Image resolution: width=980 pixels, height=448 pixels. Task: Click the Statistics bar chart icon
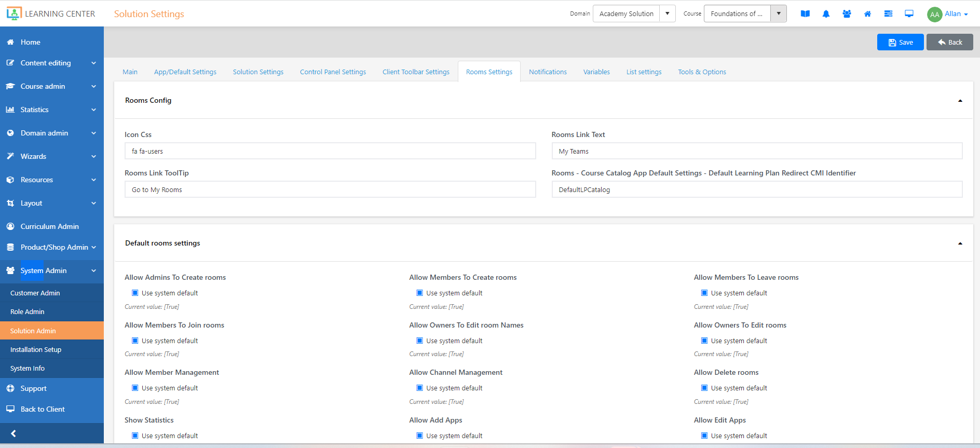pyautogui.click(x=10, y=110)
